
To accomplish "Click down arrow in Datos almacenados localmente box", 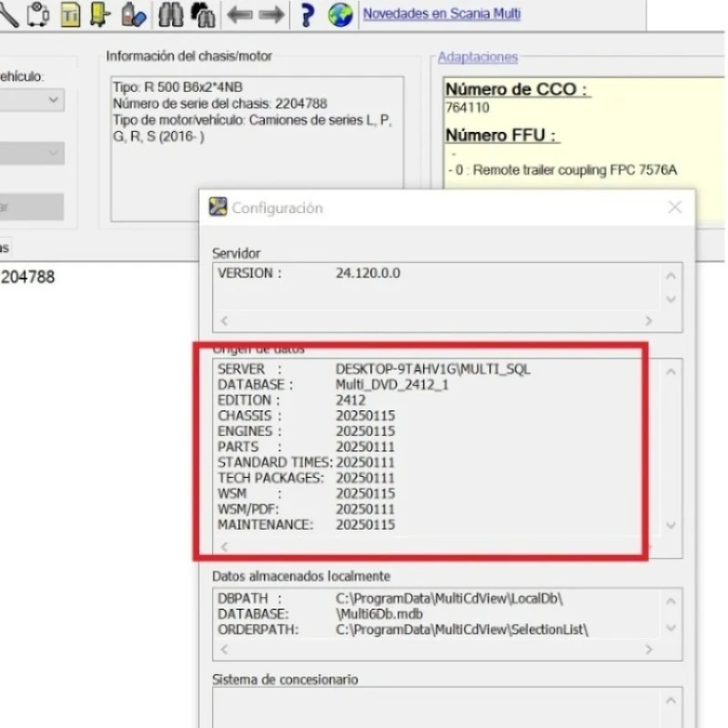I will pos(671,628).
